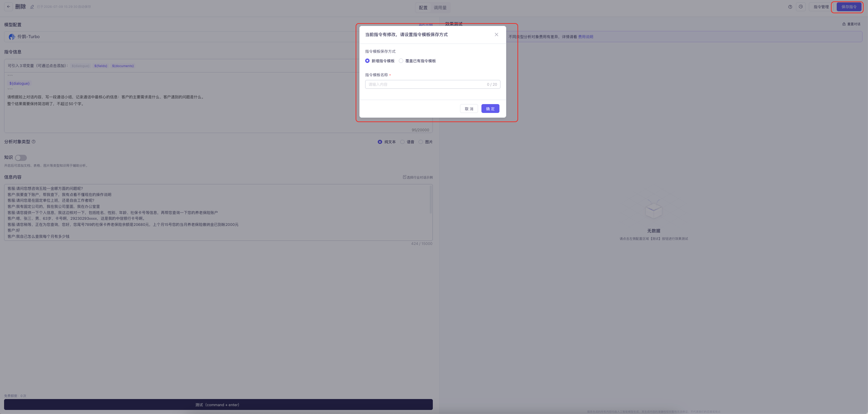Open help via the question mark icon
This screenshot has width=868, height=414.
(790, 7)
